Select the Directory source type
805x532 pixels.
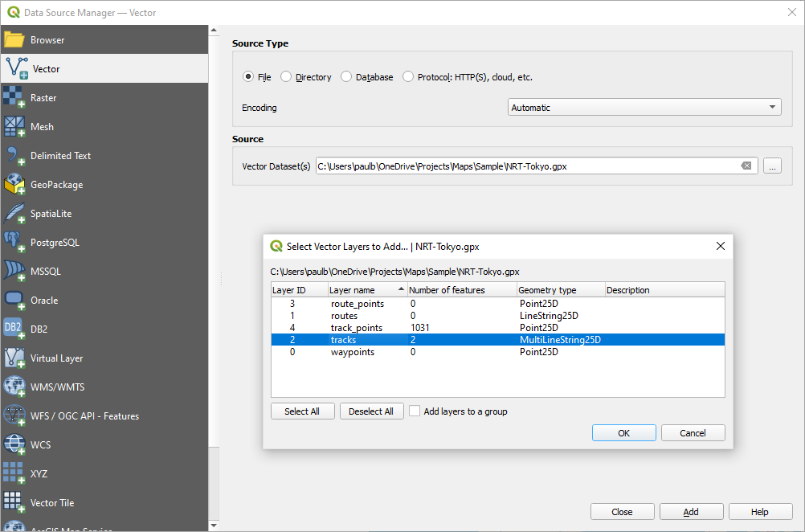coord(286,76)
